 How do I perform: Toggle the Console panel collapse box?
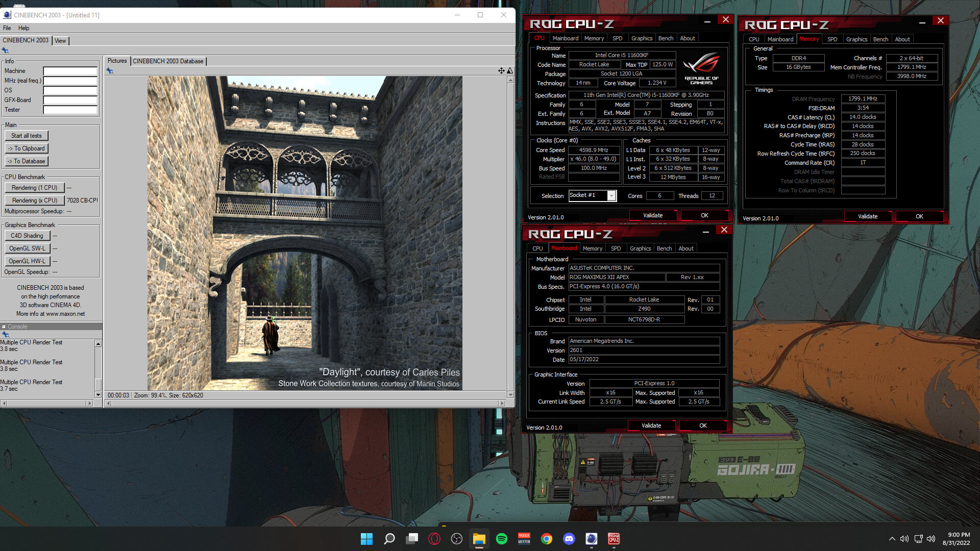(x=4, y=327)
